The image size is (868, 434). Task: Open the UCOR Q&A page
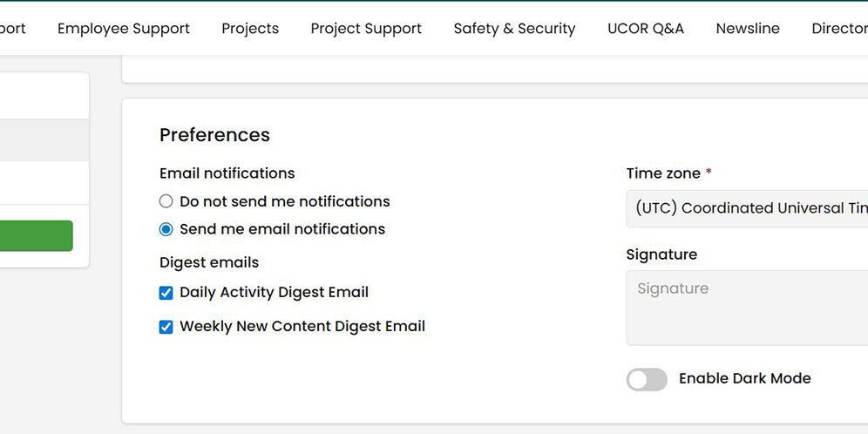646,29
